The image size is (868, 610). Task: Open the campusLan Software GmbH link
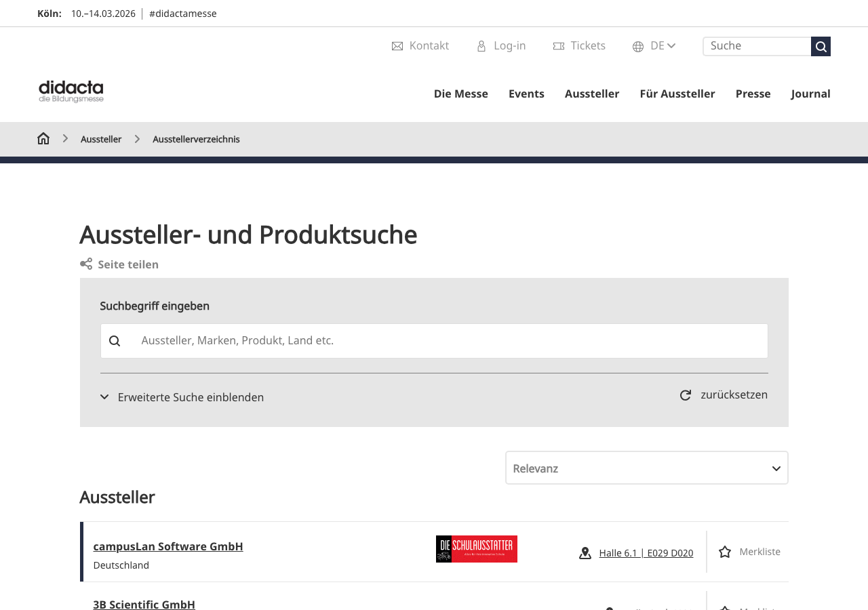(168, 546)
